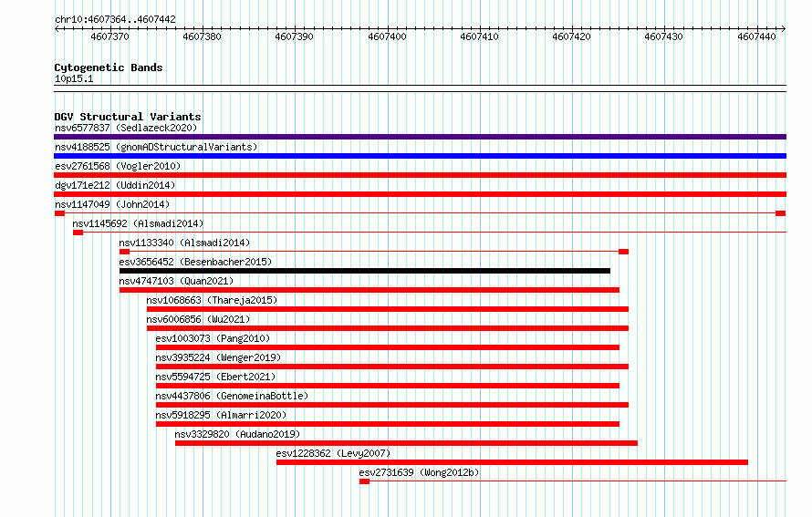This screenshot has width=812, height=517.
Task: Click the 4607390 ruler position
Action: point(294,36)
